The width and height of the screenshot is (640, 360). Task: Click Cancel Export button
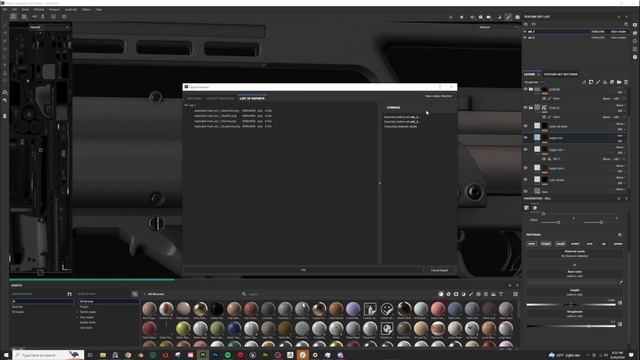(x=439, y=270)
